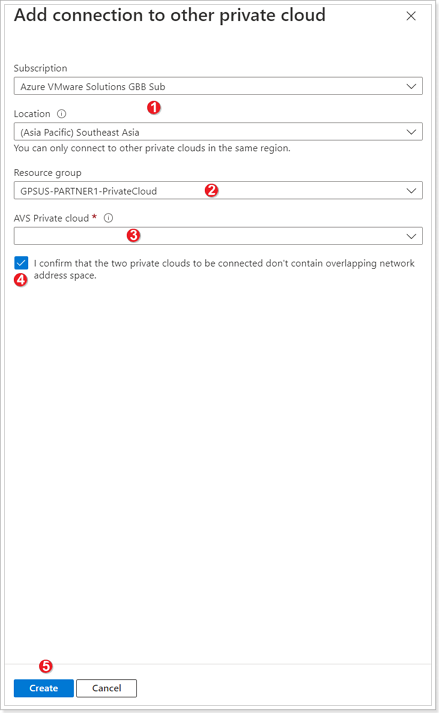Screen dimensions: 439x713
Task: Click the red step 4 marker
Action: coord(20,280)
